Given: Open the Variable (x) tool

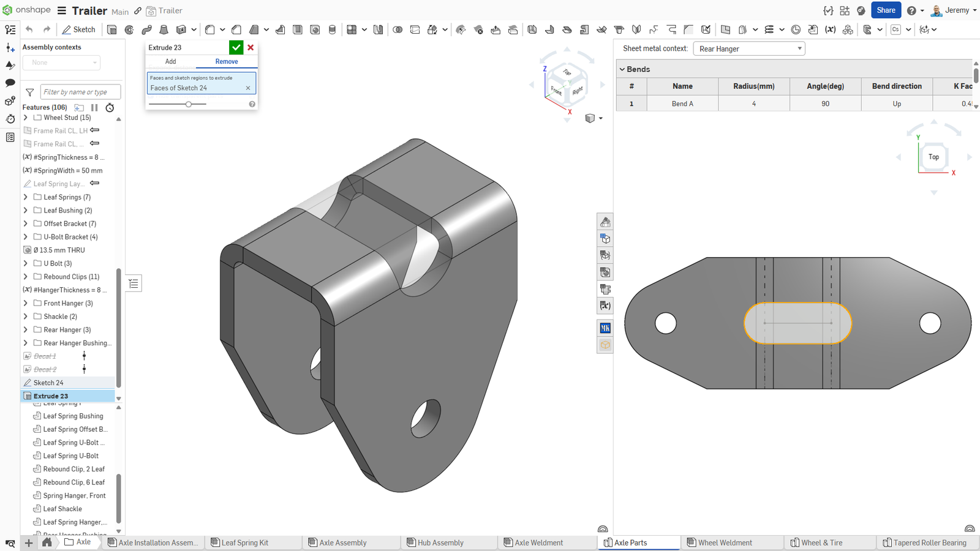Looking at the screenshot, I should point(830,29).
